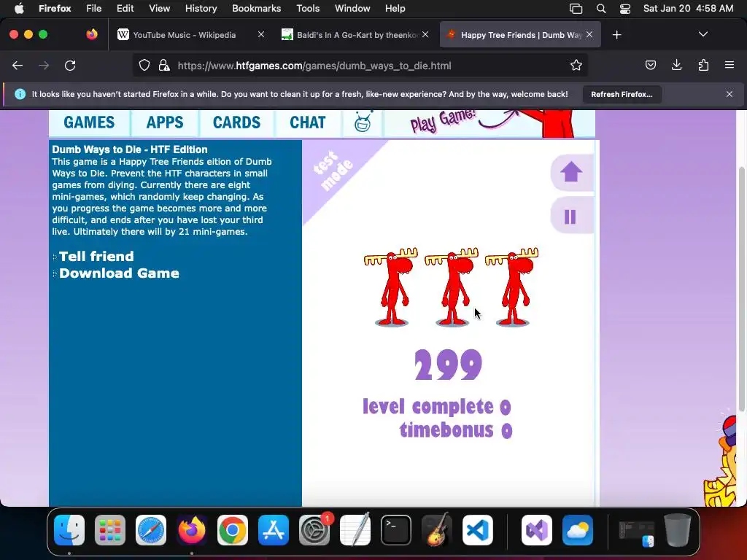Open the extensions puzzle icon
747x560 pixels.
(x=703, y=66)
